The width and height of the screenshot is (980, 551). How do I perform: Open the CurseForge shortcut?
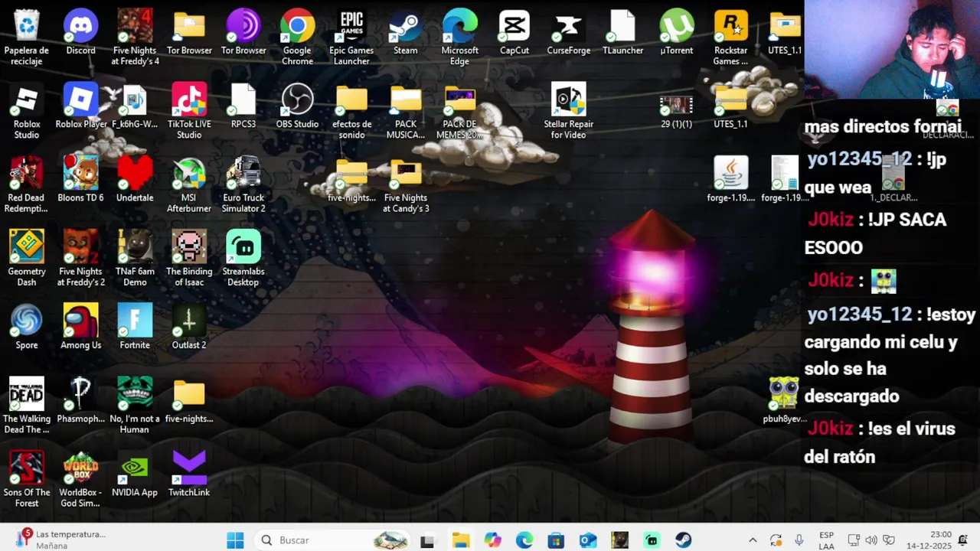(x=569, y=33)
